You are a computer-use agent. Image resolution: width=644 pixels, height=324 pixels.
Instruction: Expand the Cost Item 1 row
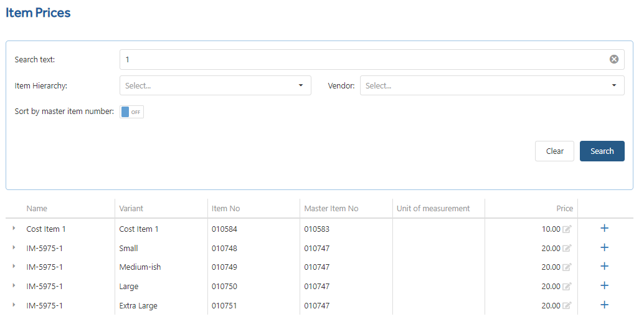[14, 228]
